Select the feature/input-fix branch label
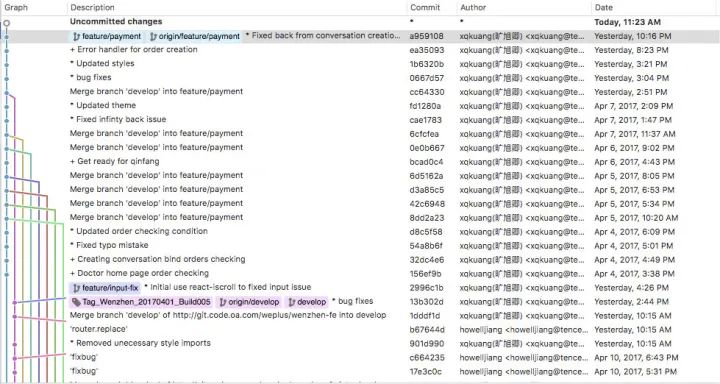The width and height of the screenshot is (720, 384). click(x=105, y=288)
